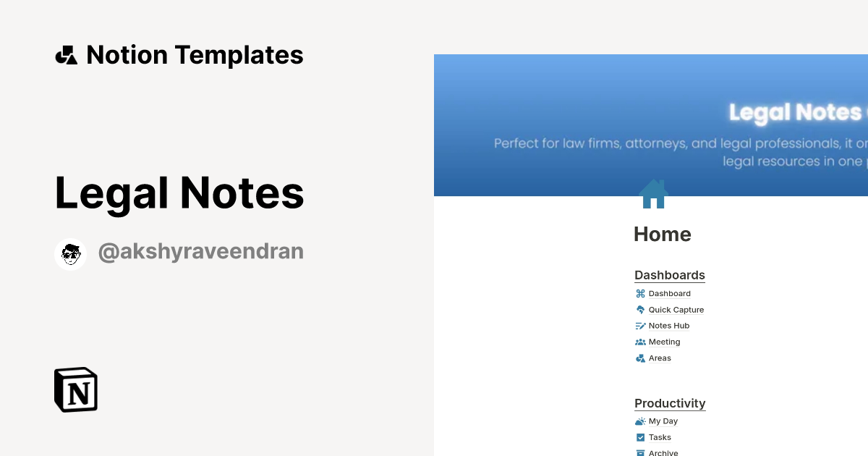Follow the @akshyraveendran creator link
The image size is (868, 456).
[200, 250]
